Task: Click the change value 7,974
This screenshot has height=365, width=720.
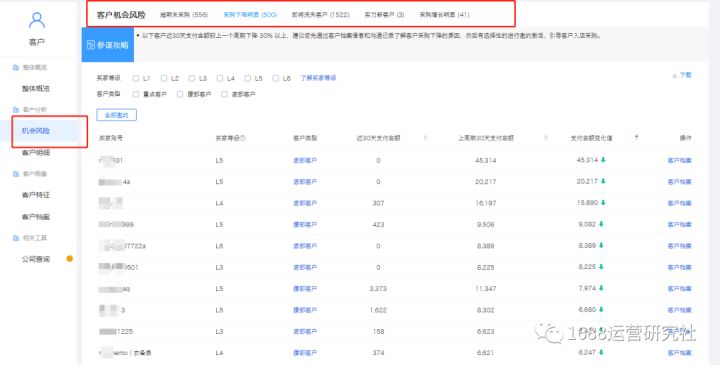Action: click(x=587, y=289)
